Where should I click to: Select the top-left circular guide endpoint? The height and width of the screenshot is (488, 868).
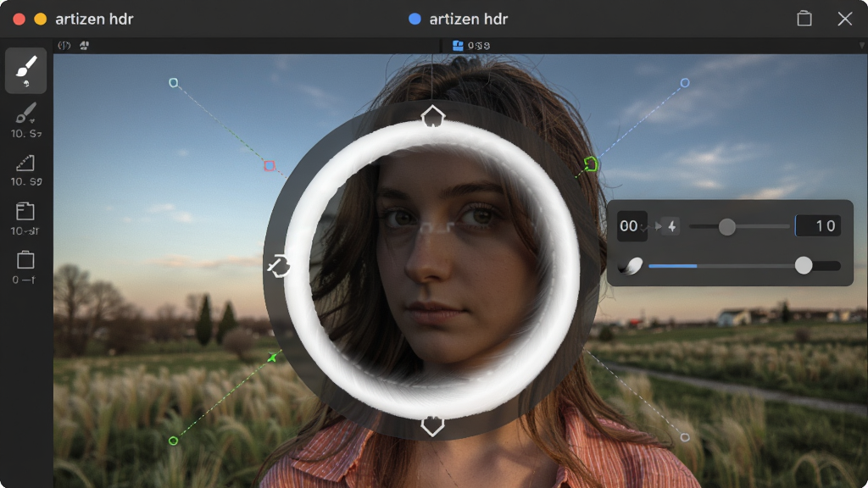click(x=173, y=83)
